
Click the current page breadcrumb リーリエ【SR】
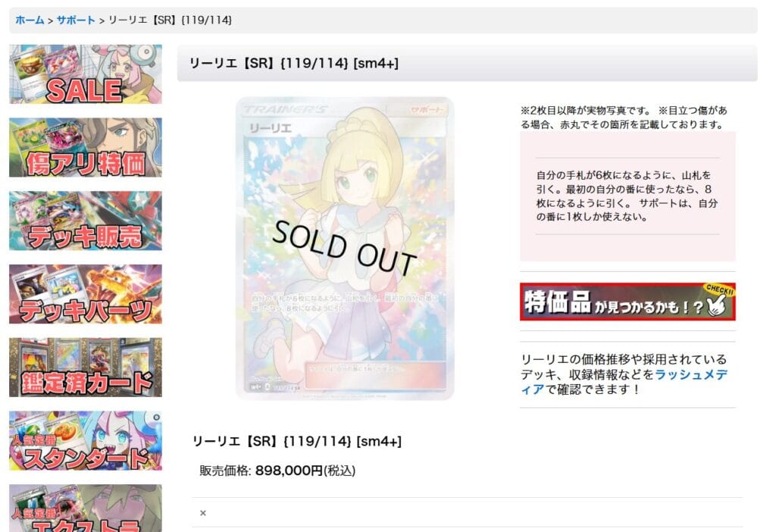coord(170,20)
